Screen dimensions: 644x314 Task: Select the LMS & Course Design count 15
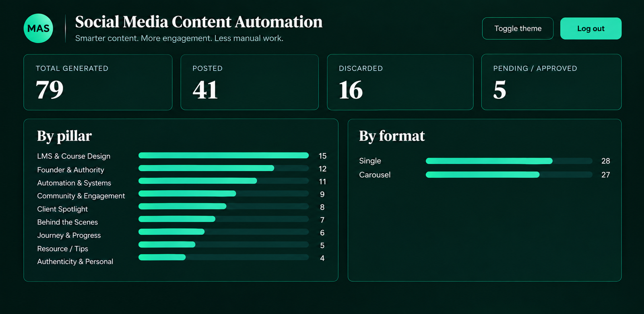pyautogui.click(x=322, y=156)
